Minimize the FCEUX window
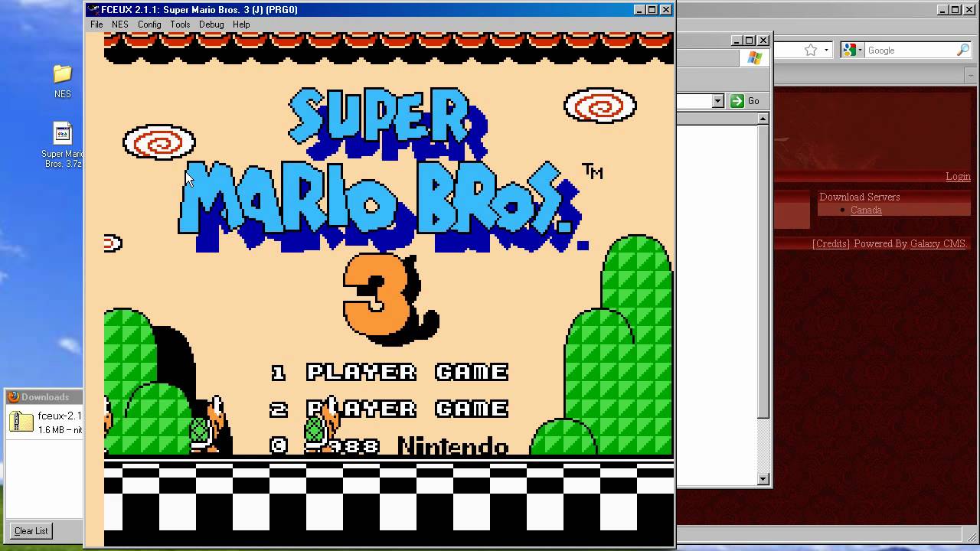The width and height of the screenshot is (980, 551). pyautogui.click(x=639, y=10)
